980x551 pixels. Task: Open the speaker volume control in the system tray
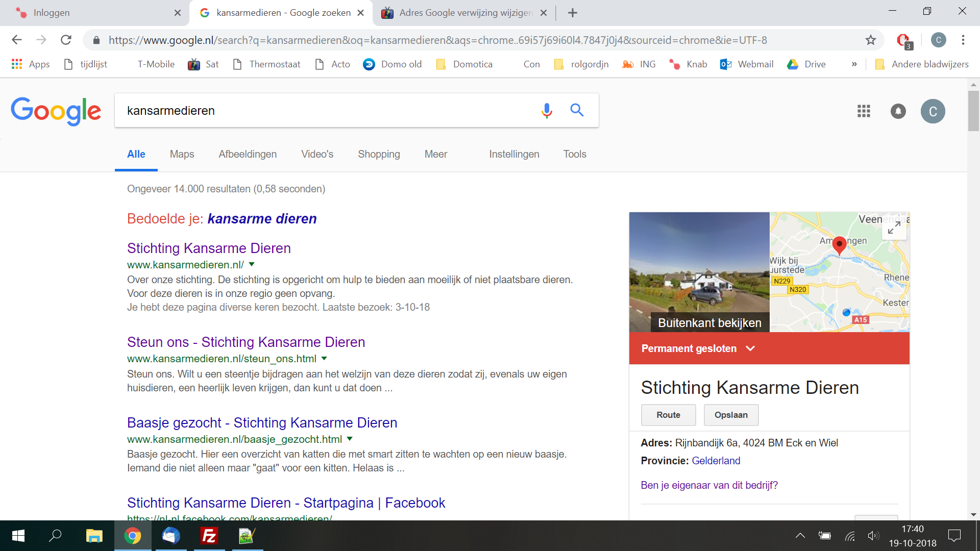(874, 535)
